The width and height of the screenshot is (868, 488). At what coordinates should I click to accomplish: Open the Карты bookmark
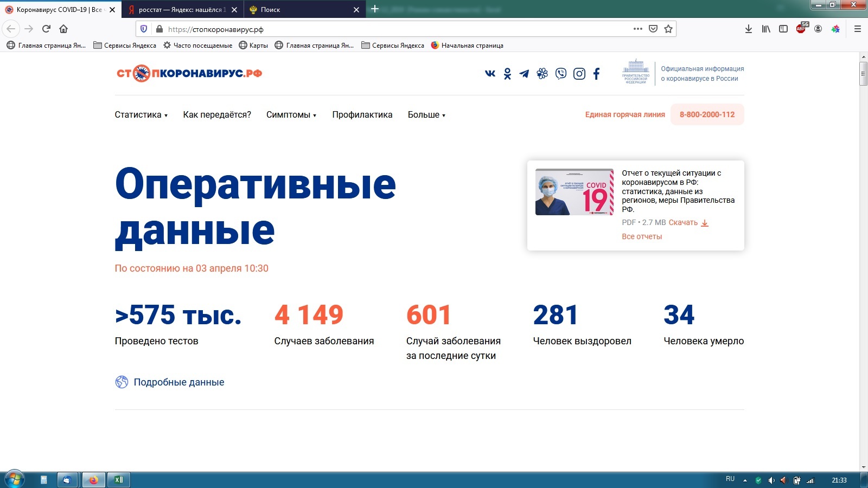pos(253,46)
